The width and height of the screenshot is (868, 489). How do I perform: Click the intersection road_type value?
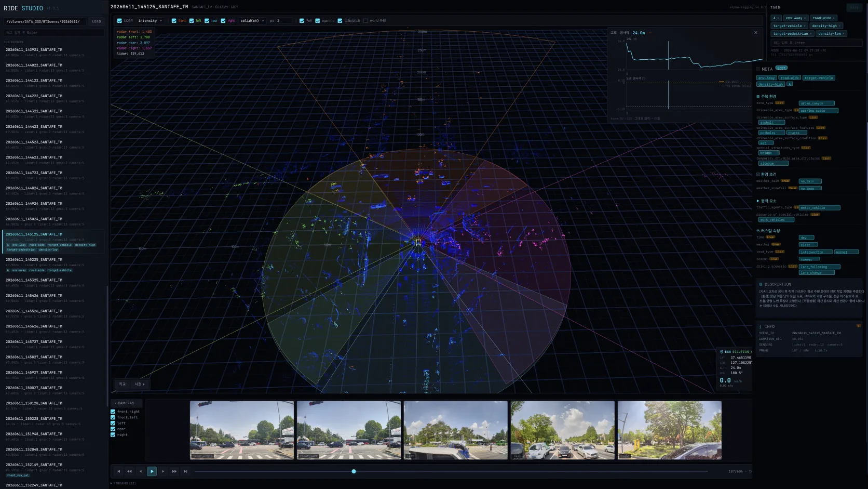pyautogui.click(x=815, y=252)
